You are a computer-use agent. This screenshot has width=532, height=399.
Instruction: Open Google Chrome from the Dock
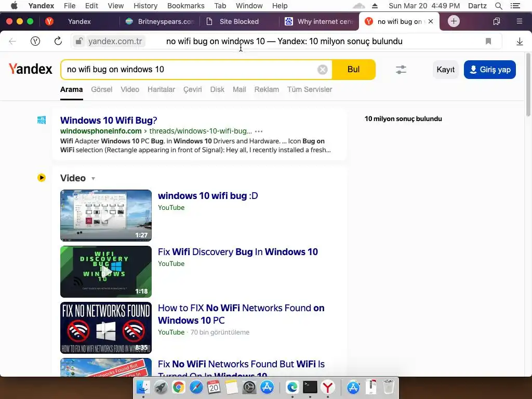click(x=179, y=387)
